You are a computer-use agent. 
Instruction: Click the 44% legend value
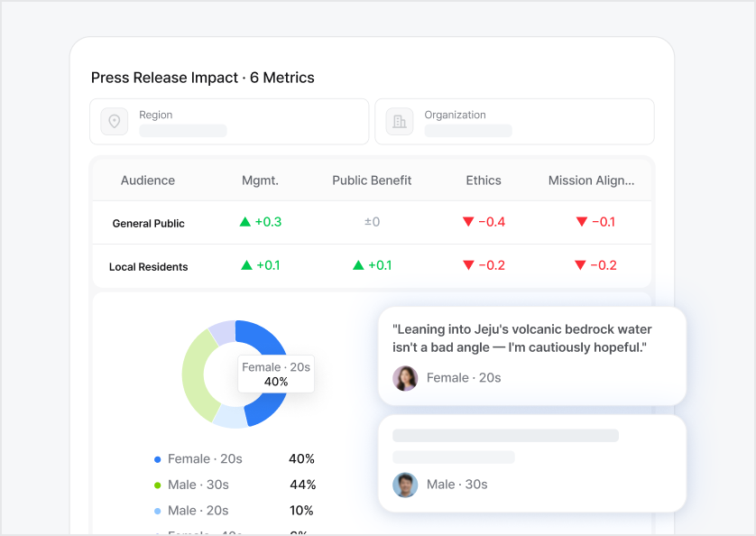coord(303,485)
